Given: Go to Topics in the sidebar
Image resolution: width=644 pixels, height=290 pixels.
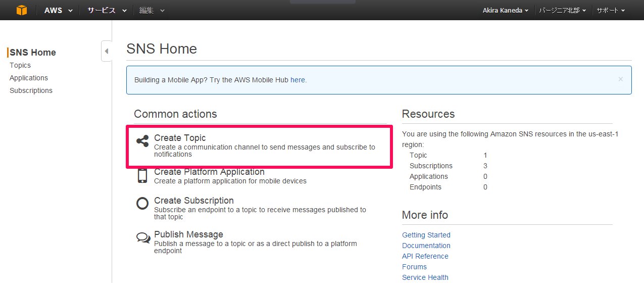Looking at the screenshot, I should click(20, 65).
